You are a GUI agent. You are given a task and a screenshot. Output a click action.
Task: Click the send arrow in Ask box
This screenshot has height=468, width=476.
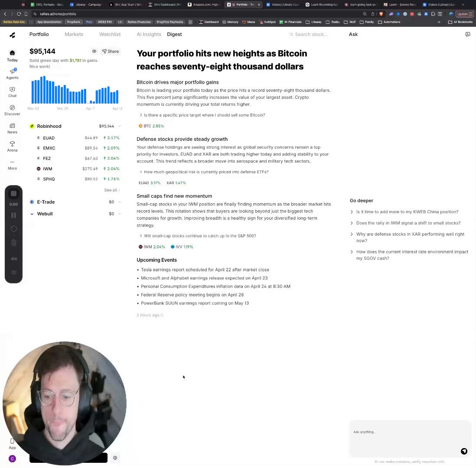464,451
